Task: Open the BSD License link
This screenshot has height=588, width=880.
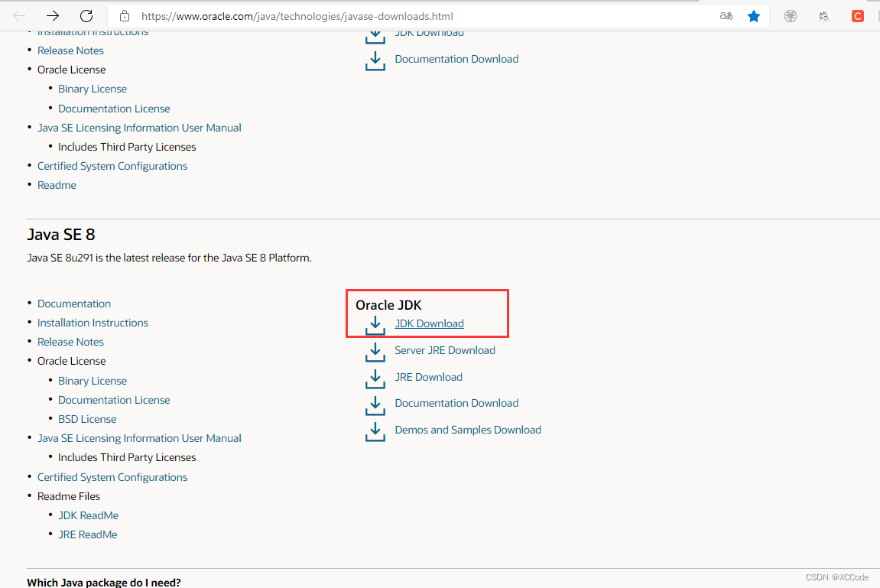Action: [x=87, y=419]
